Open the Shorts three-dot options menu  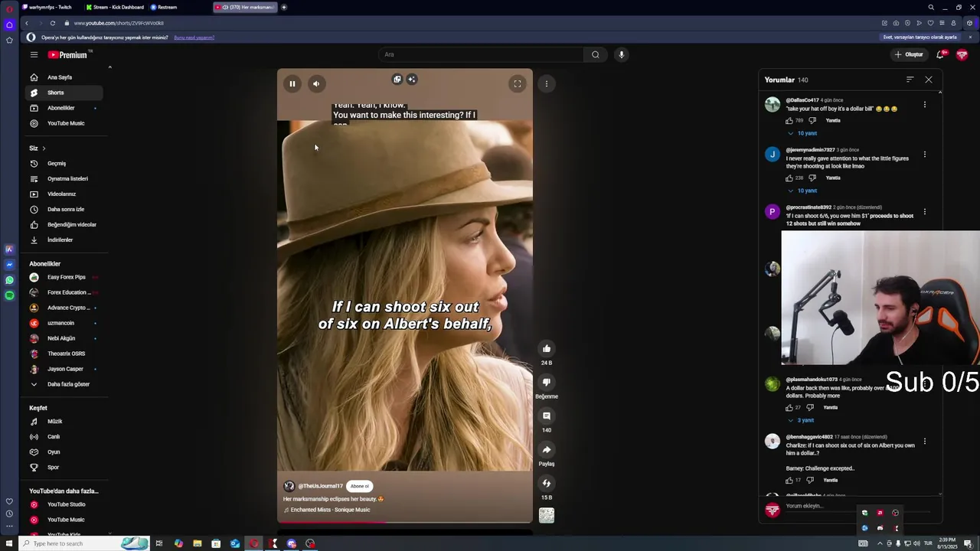point(546,83)
